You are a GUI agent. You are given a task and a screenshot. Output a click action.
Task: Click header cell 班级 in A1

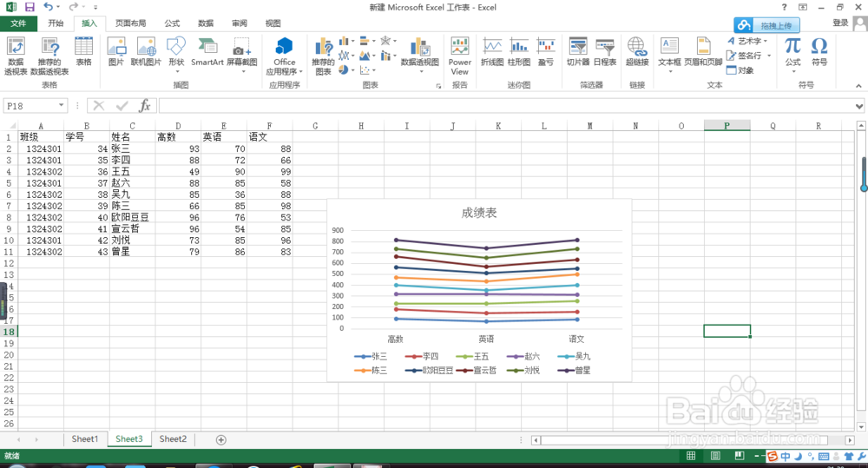coord(41,137)
